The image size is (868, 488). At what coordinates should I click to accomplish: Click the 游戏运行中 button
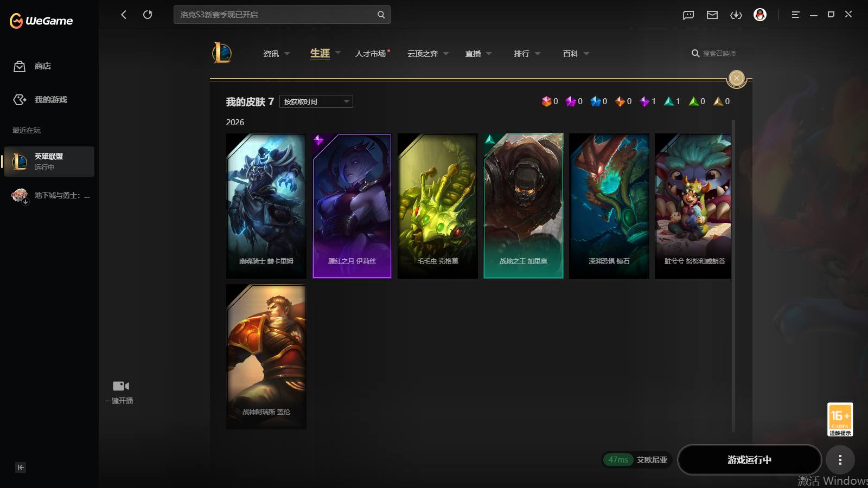[749, 460]
